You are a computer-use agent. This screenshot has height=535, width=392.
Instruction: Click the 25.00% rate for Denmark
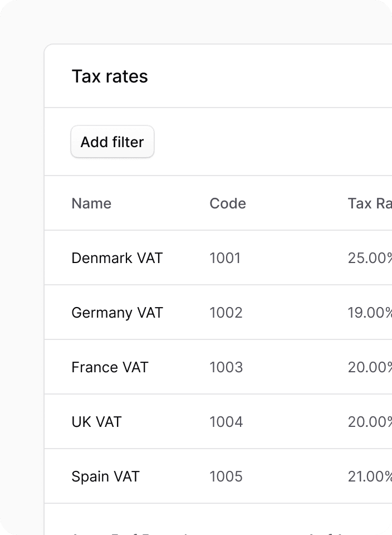pyautogui.click(x=370, y=258)
